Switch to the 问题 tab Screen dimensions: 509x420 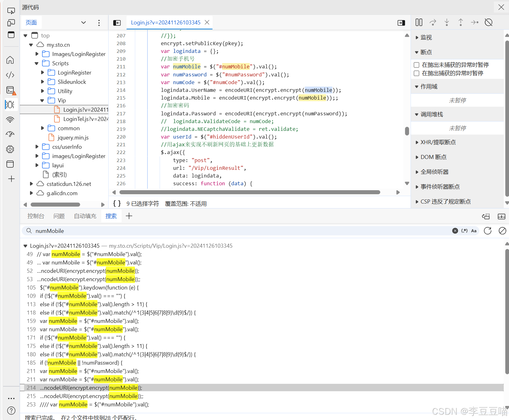[59, 216]
